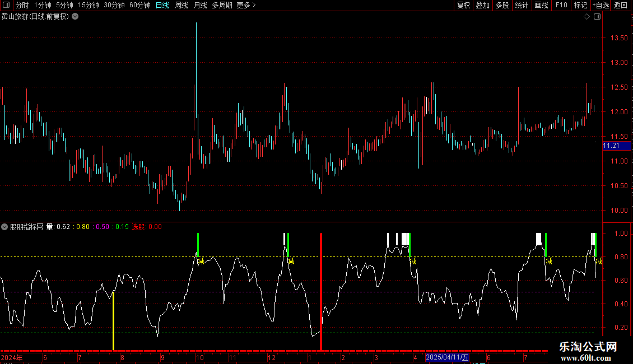Select 日线 period

click(x=162, y=5)
